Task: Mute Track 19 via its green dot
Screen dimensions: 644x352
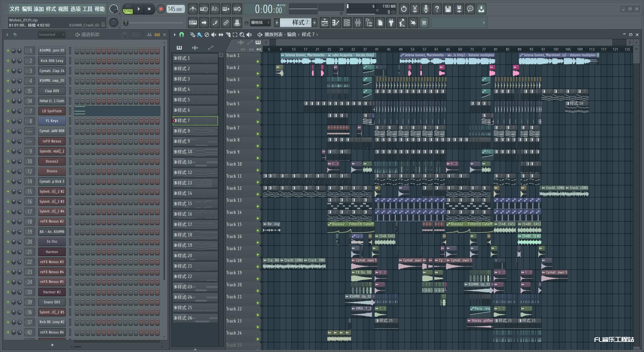Action: (x=258, y=279)
